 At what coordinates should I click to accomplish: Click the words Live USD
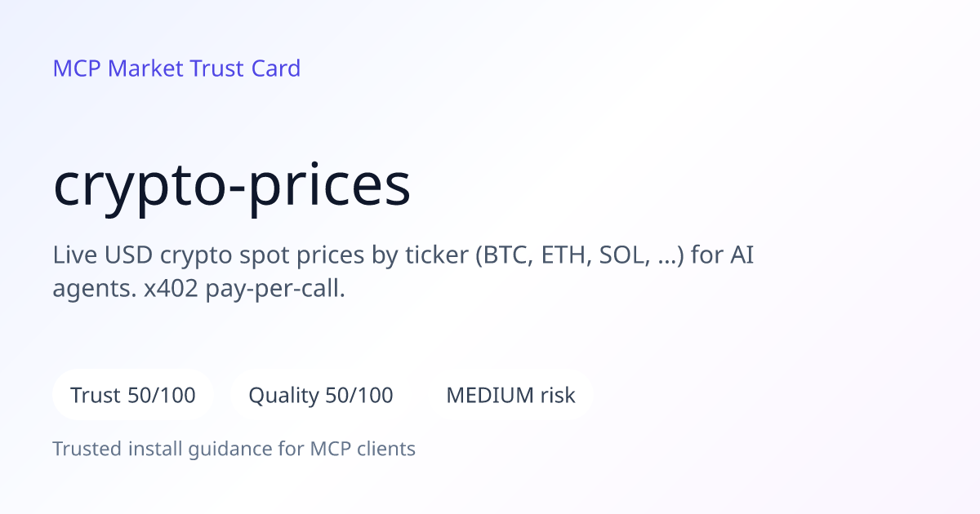pyautogui.click(x=103, y=255)
